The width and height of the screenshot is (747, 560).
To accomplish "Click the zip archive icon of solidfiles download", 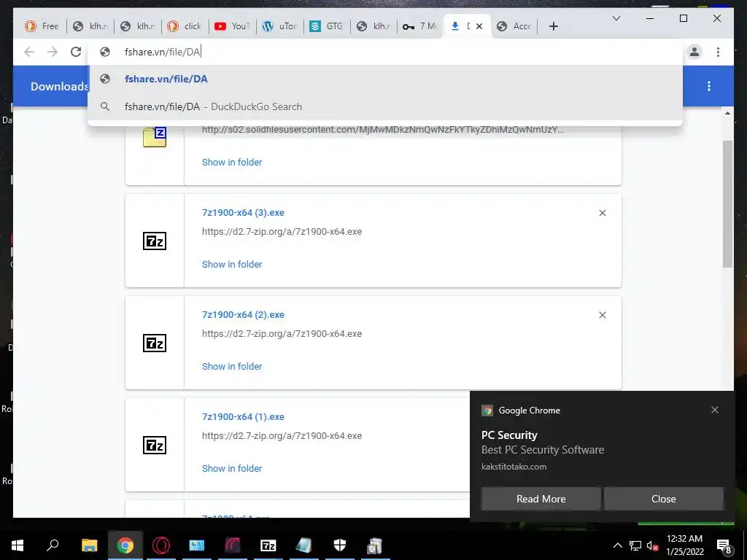I will pos(155,137).
